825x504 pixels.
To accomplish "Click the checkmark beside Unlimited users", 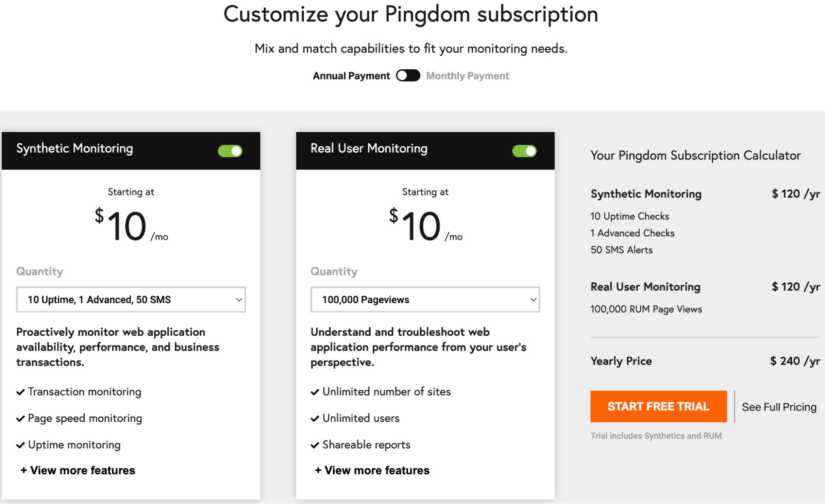I will tap(314, 419).
